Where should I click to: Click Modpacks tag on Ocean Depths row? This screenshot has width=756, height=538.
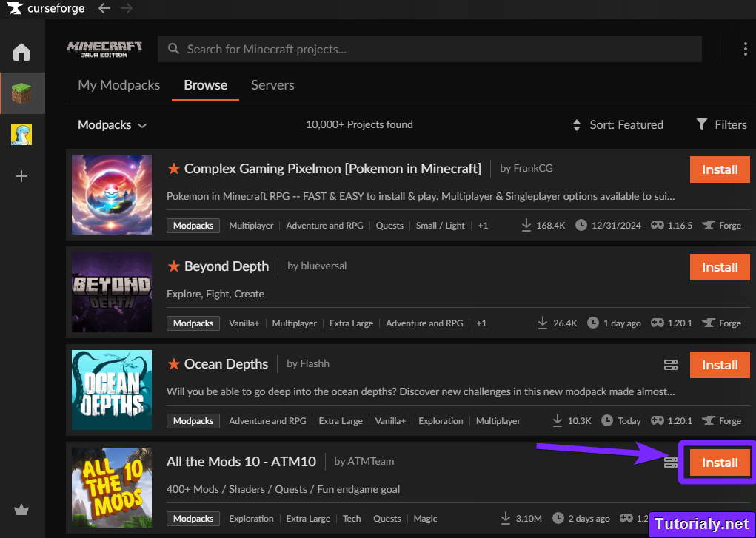[193, 421]
